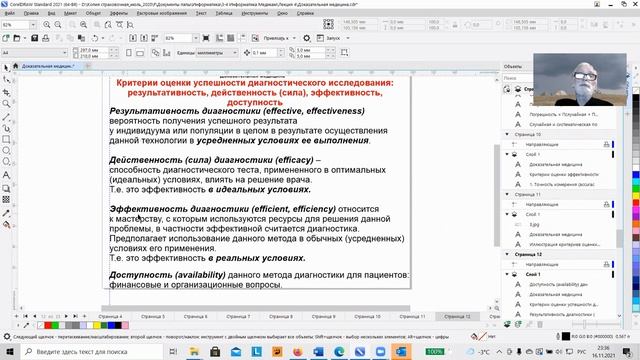Click the Import icon

point(133,38)
